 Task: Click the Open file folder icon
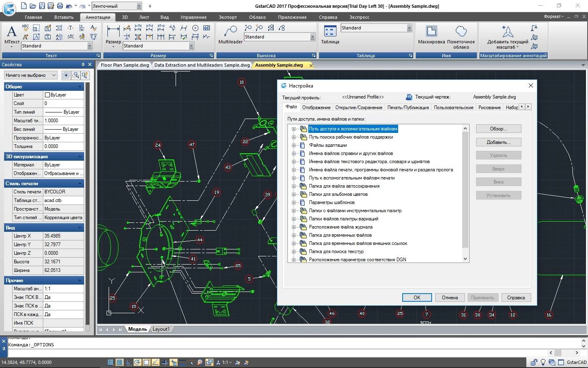coord(33,6)
